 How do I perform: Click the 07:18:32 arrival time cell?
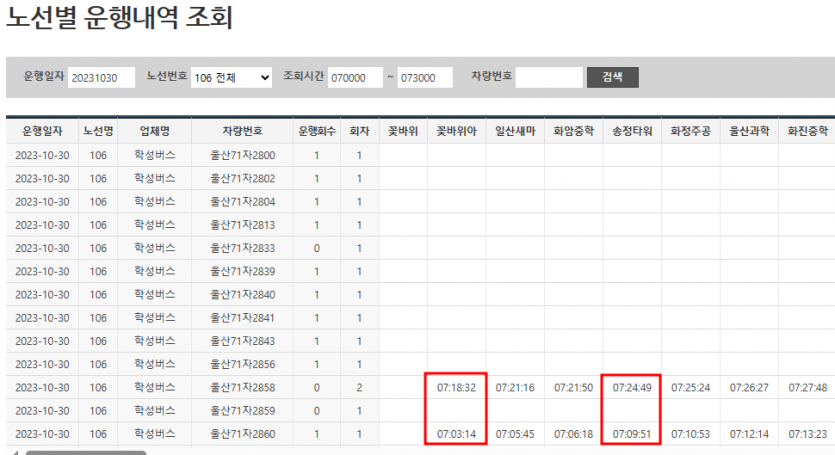pyautogui.click(x=457, y=387)
